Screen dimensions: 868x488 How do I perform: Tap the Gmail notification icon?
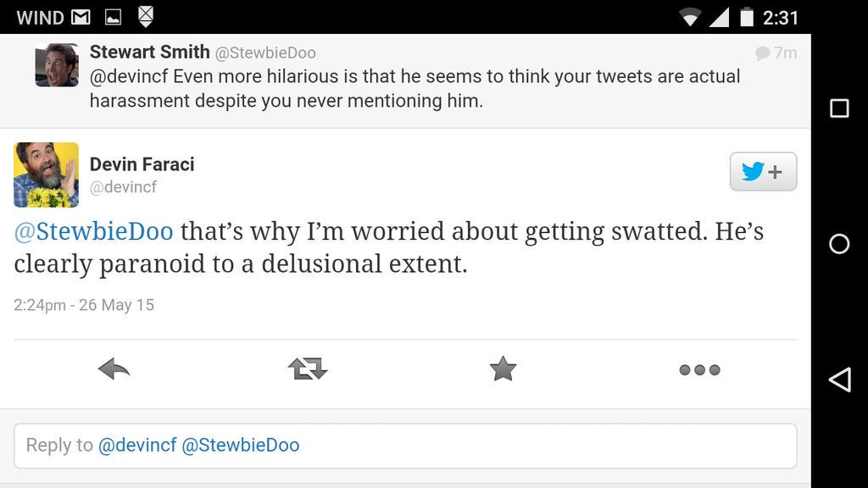[81, 17]
